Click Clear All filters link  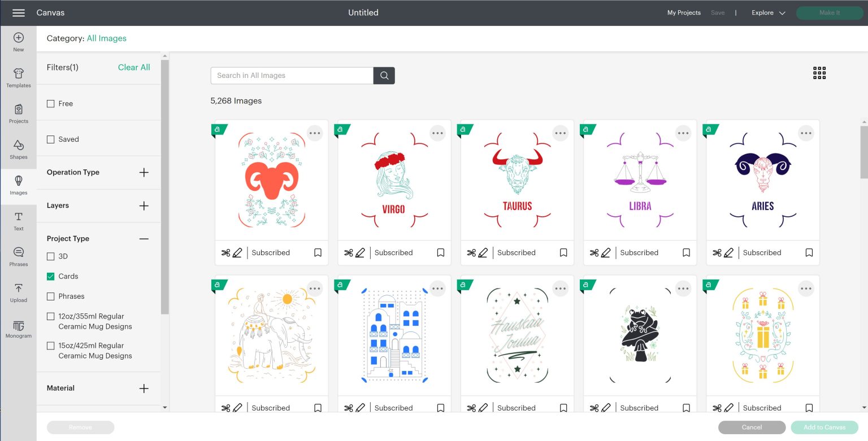(x=134, y=67)
